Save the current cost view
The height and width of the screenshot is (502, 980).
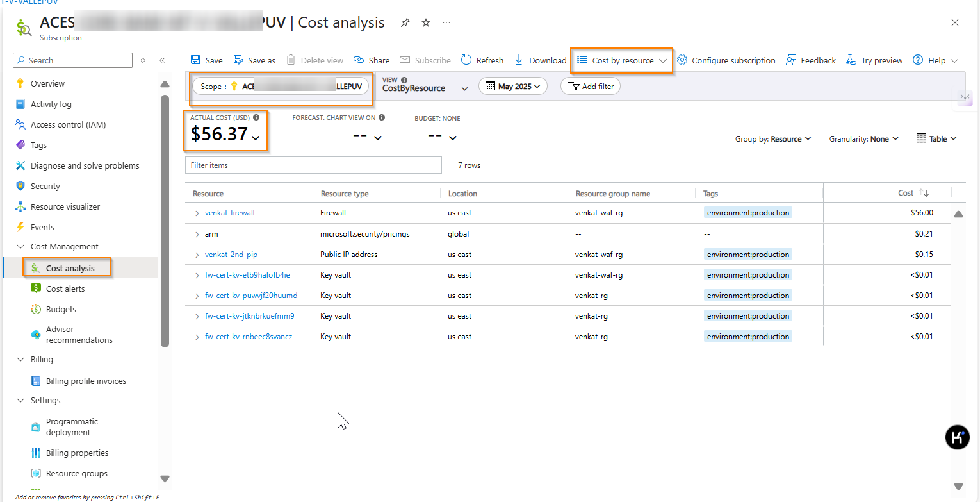tap(206, 60)
